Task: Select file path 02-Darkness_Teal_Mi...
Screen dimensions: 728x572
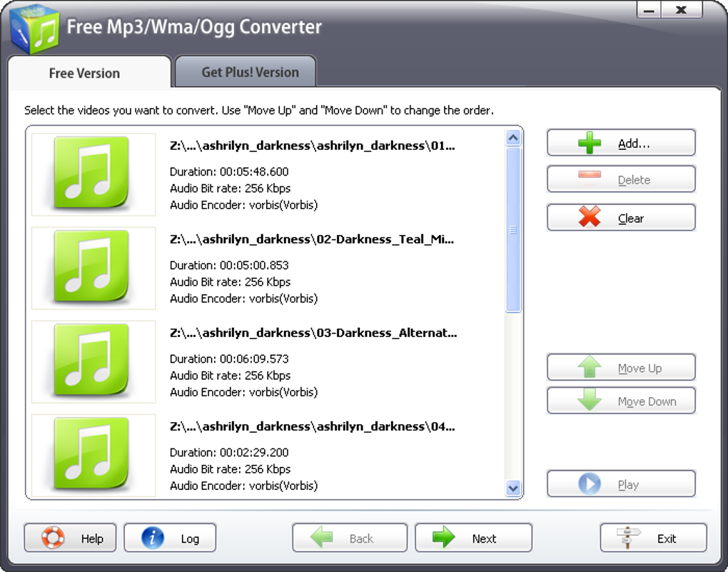Action: click(x=312, y=240)
